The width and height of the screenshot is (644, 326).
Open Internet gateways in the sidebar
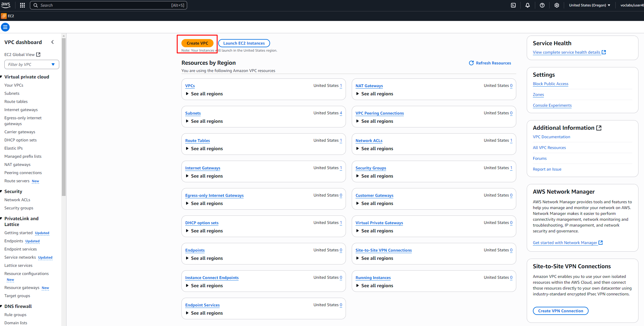(x=21, y=110)
